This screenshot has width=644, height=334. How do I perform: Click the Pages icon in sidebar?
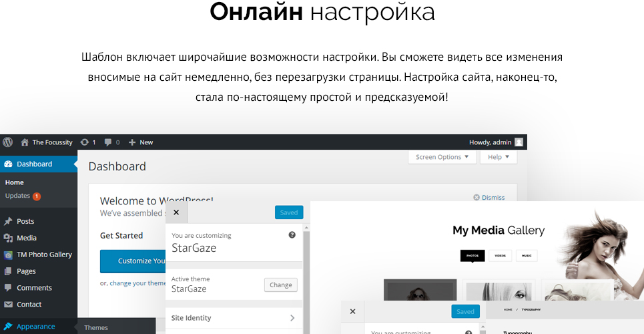tap(8, 271)
